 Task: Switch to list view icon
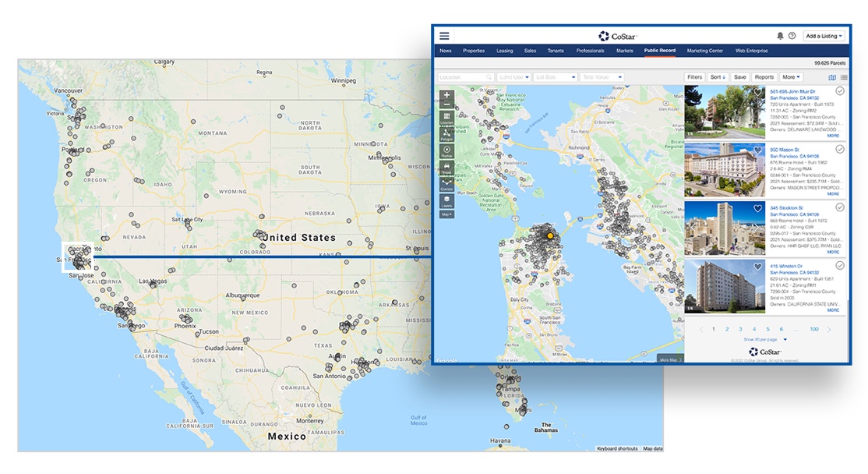[844, 77]
